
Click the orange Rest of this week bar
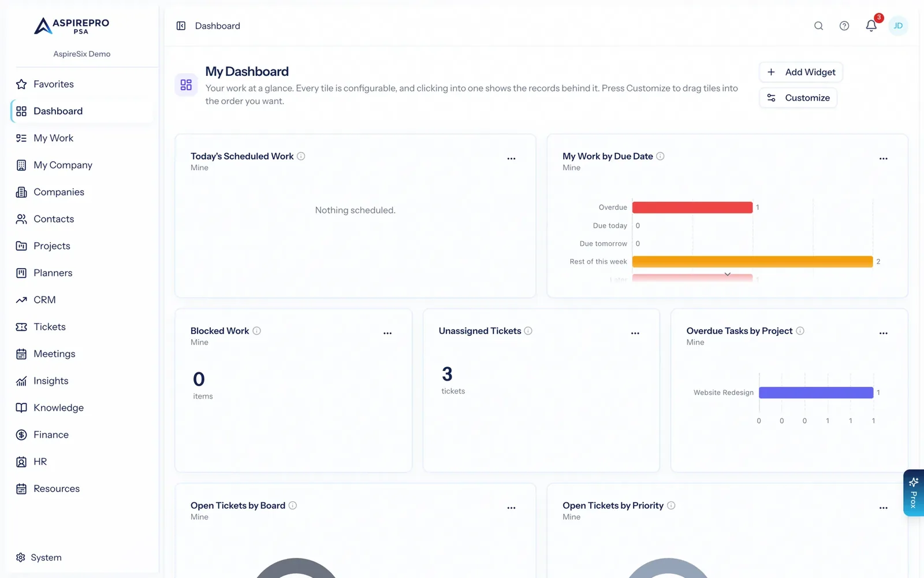pos(752,261)
